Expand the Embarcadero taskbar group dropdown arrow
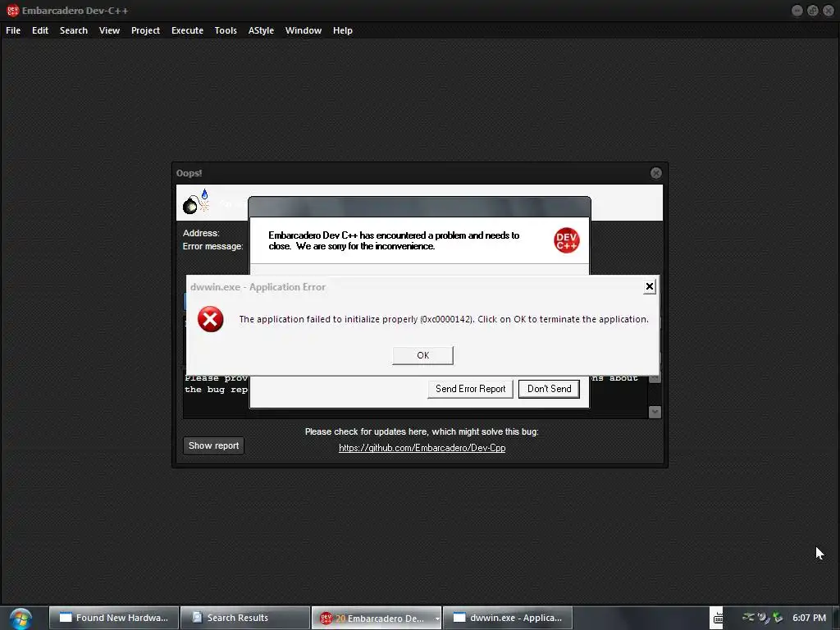 point(437,619)
